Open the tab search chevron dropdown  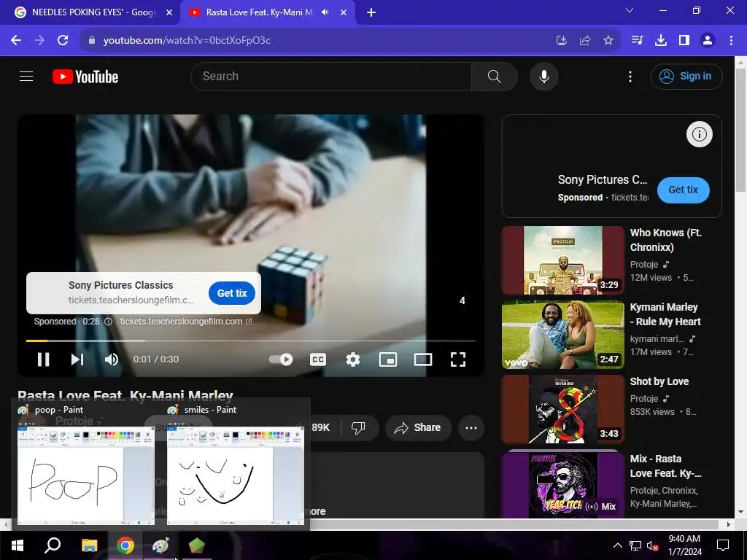(630, 10)
